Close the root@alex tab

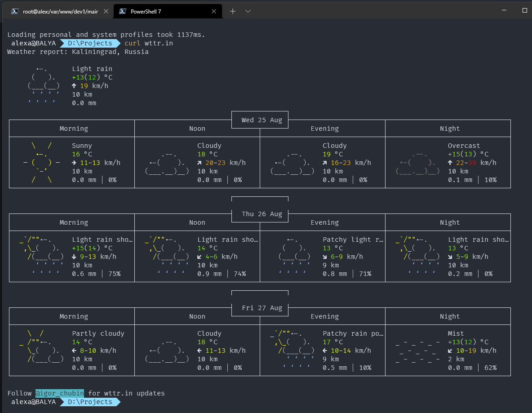(106, 12)
